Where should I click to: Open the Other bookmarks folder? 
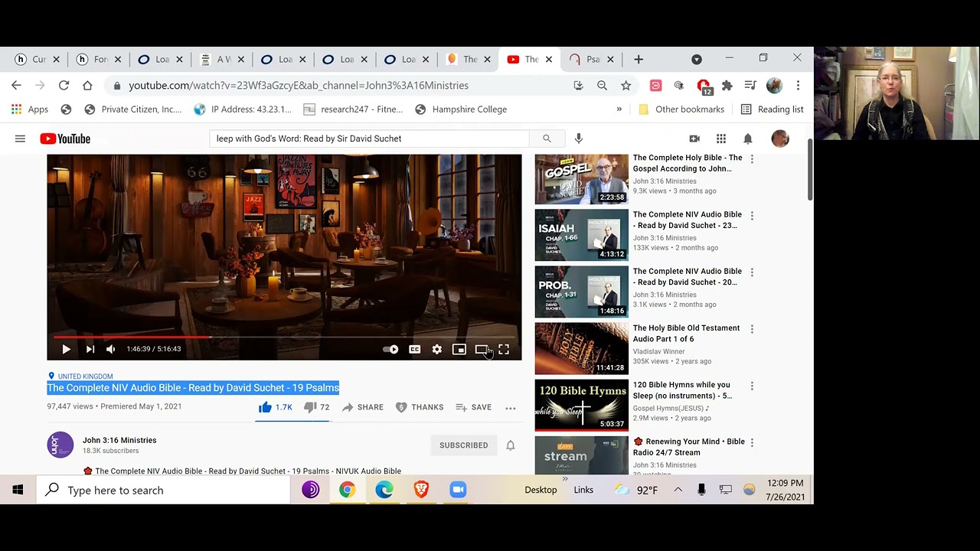pyautogui.click(x=681, y=109)
